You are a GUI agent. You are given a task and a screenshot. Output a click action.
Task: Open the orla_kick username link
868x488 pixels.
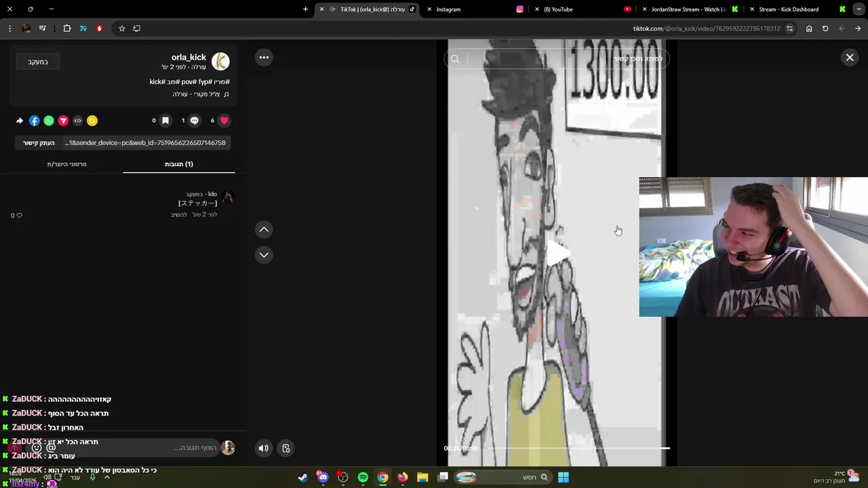(189, 58)
